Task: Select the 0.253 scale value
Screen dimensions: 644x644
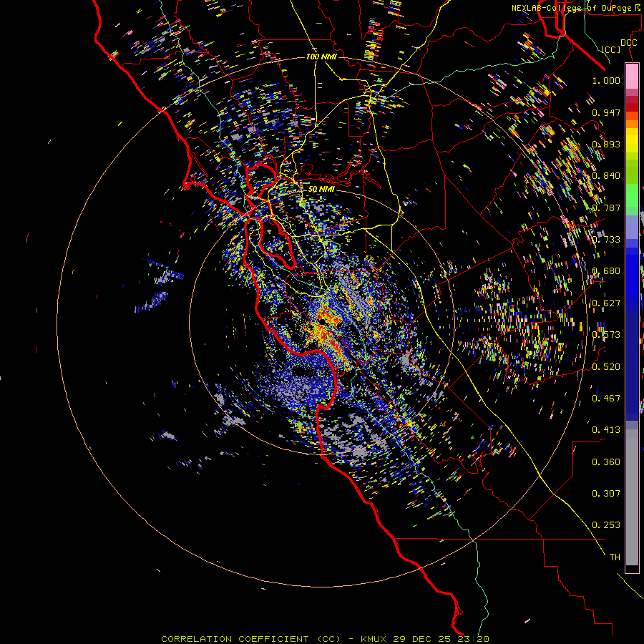Action: click(606, 525)
